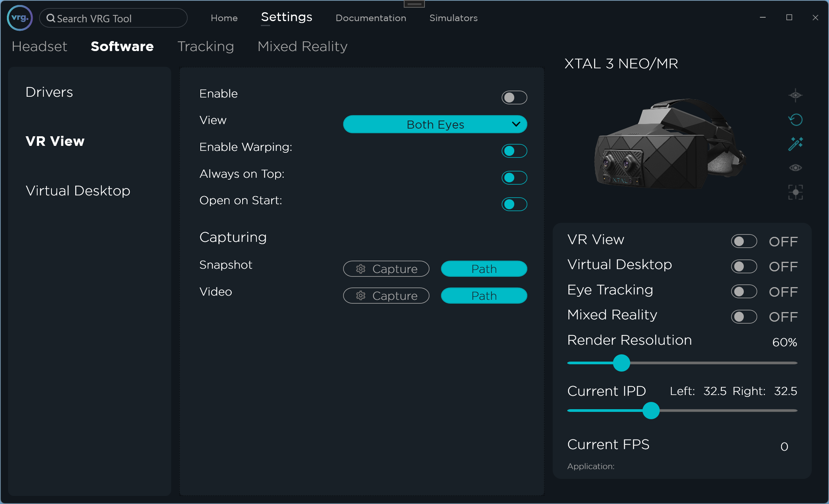The height and width of the screenshot is (504, 829).
Task: Toggle the Open on Start switch
Action: point(514,204)
